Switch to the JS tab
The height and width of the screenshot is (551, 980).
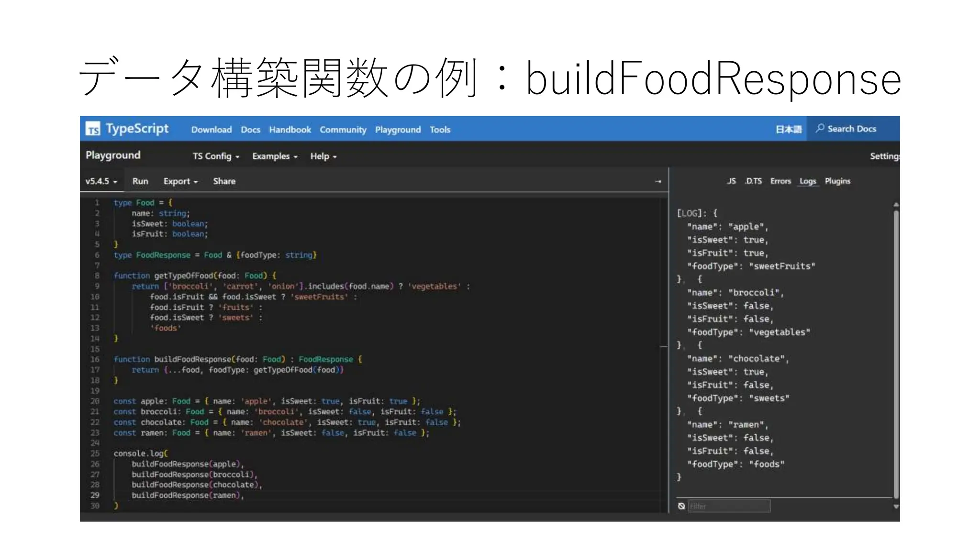tap(731, 181)
